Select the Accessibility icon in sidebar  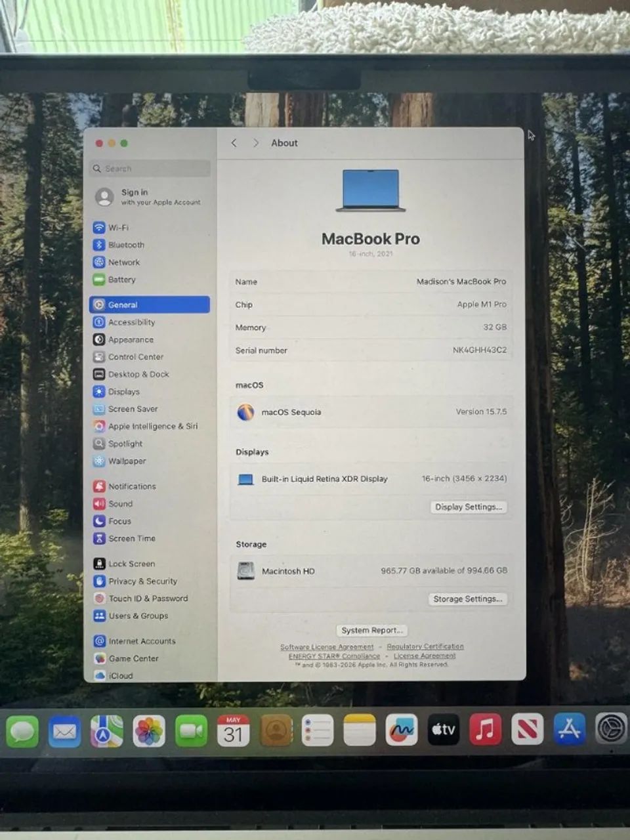pos(99,322)
